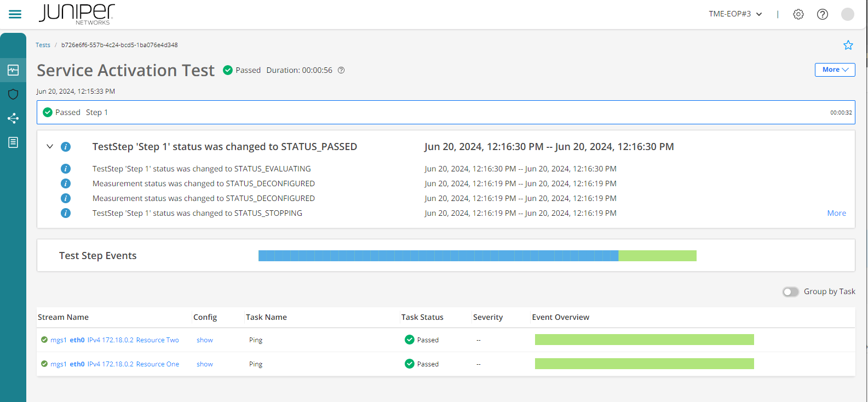Click the settings gear icon

798,14
